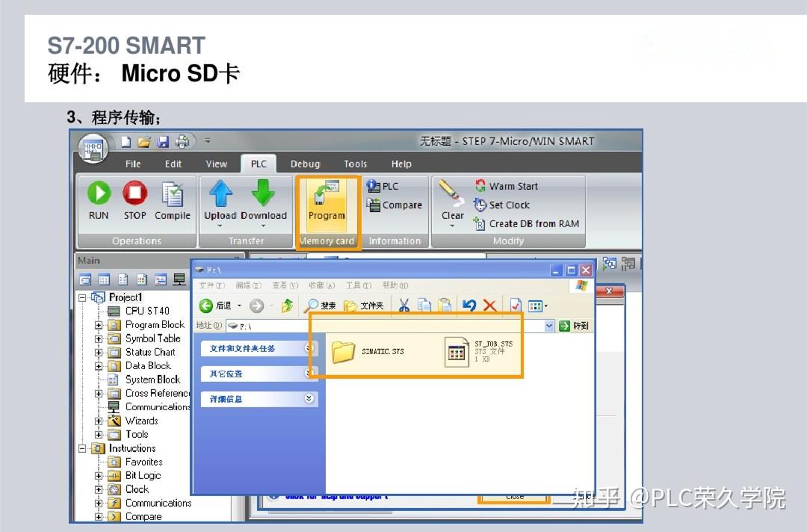Image resolution: width=807 pixels, height=532 pixels.
Task: Open the File menu in Explorer window
Action: pos(211,285)
